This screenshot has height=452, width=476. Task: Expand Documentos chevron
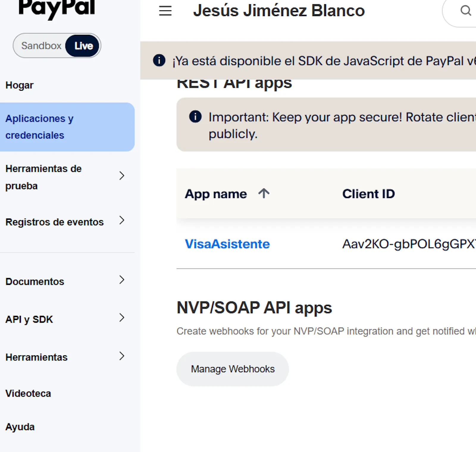[122, 280]
